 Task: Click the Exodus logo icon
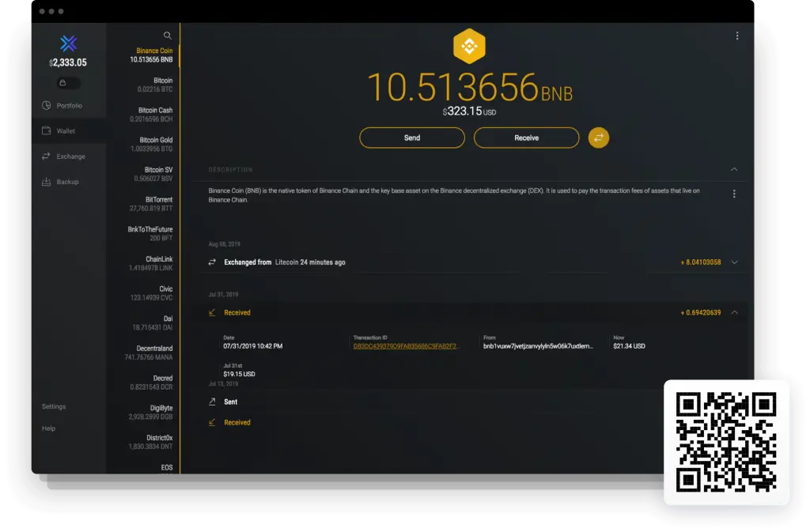pyautogui.click(x=68, y=43)
